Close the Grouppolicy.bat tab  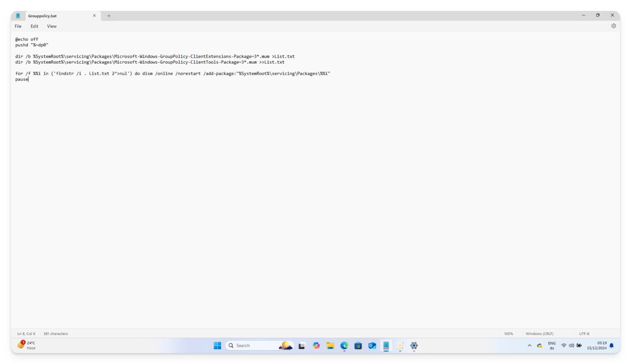pos(94,16)
